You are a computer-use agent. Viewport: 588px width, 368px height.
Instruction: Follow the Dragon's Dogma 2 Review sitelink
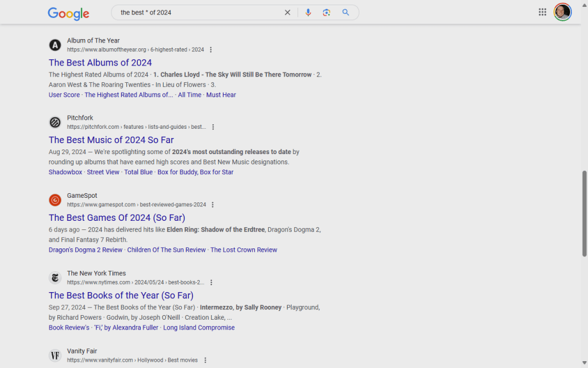86,250
